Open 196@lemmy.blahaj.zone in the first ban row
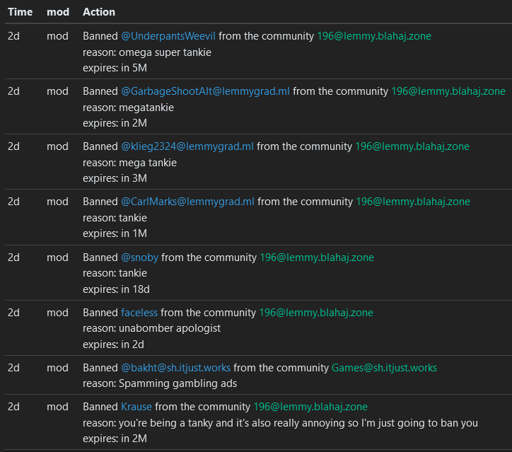The width and height of the screenshot is (512, 452). pos(374,36)
